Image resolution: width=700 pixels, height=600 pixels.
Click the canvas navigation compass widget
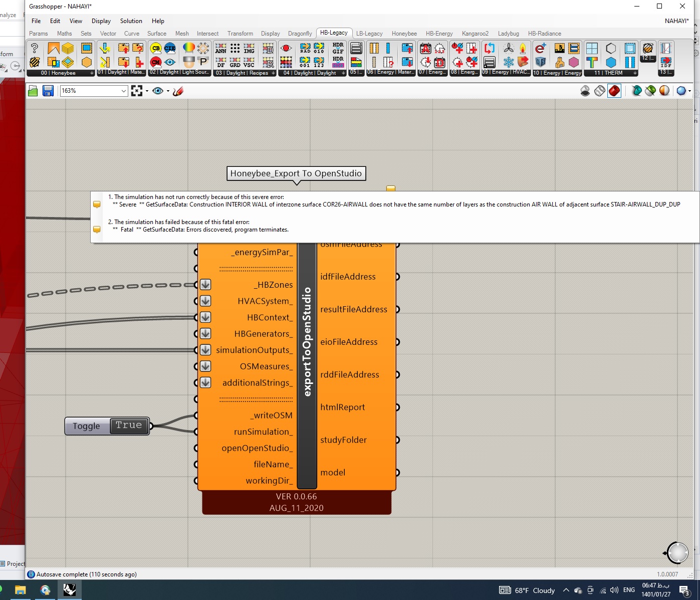pyautogui.click(x=677, y=553)
